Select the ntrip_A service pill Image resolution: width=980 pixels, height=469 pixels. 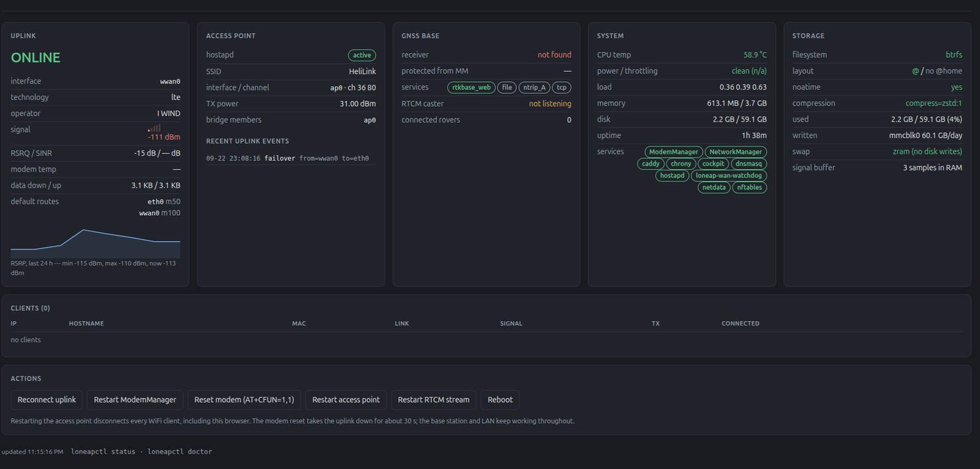534,88
